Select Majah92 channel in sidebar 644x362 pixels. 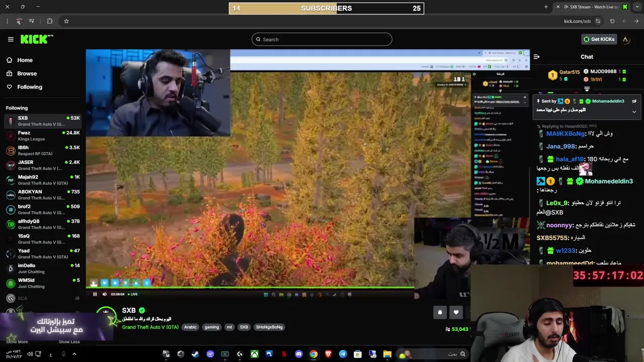click(43, 180)
